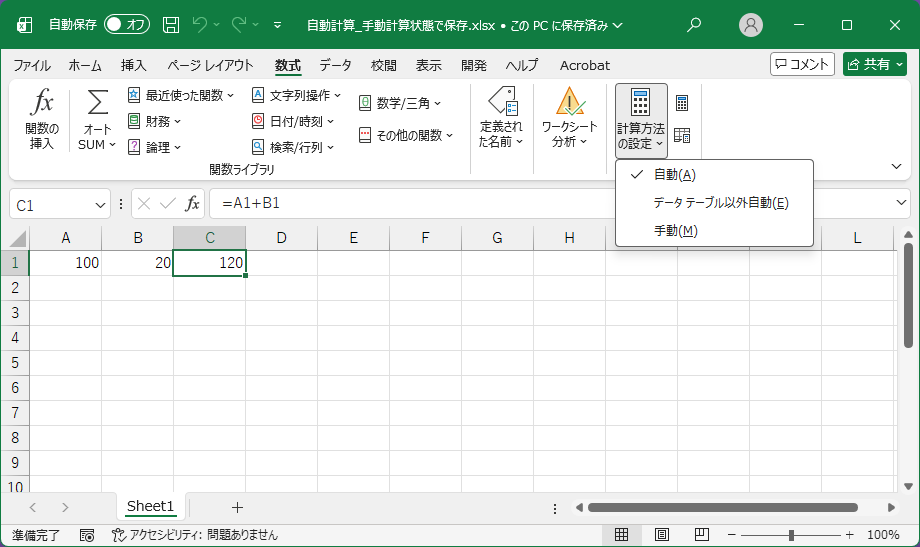Click the zoom in plus button

850,535
